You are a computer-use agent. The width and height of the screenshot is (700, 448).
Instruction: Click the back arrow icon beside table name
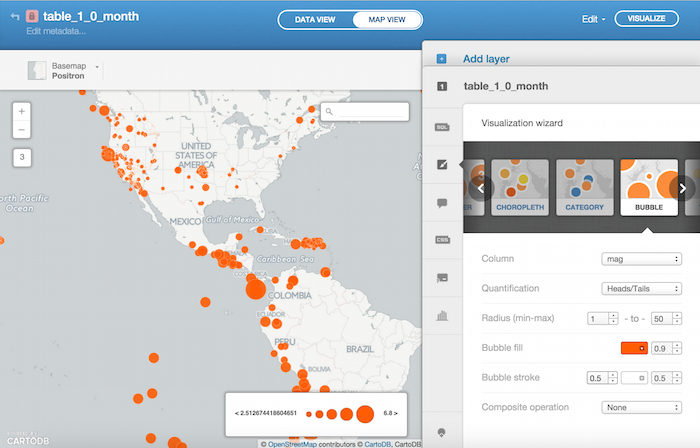tap(15, 17)
